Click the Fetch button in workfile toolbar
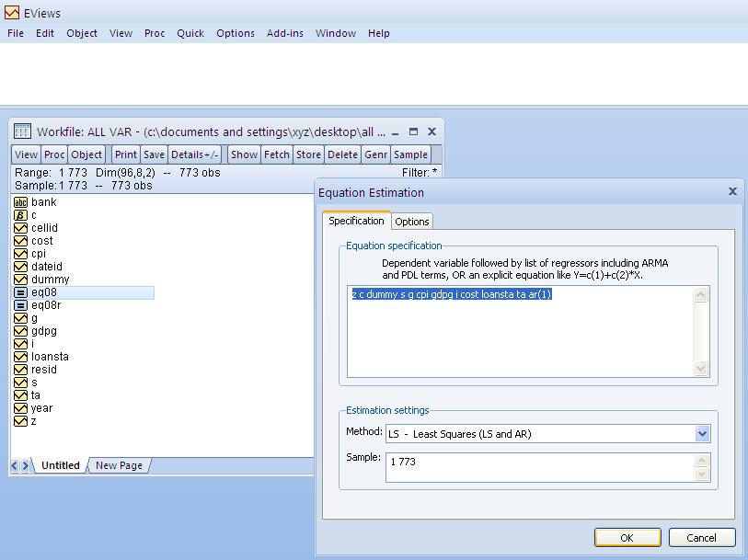 [x=277, y=154]
